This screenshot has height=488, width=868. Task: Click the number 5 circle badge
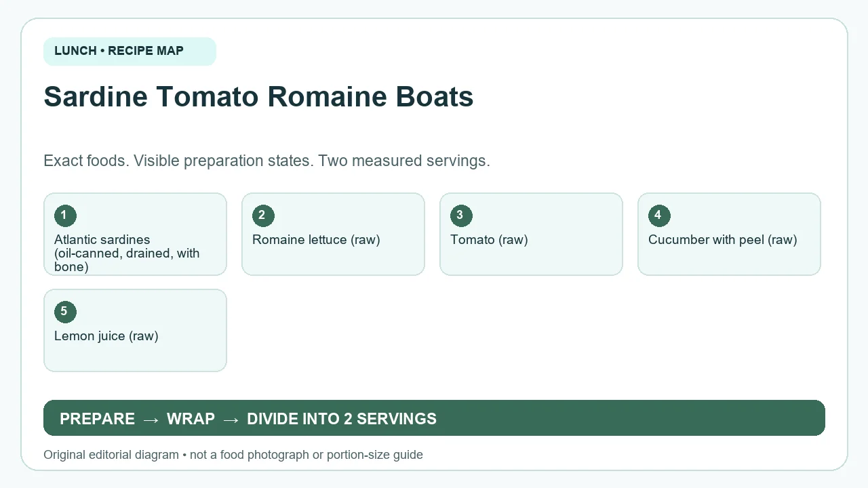(x=65, y=312)
